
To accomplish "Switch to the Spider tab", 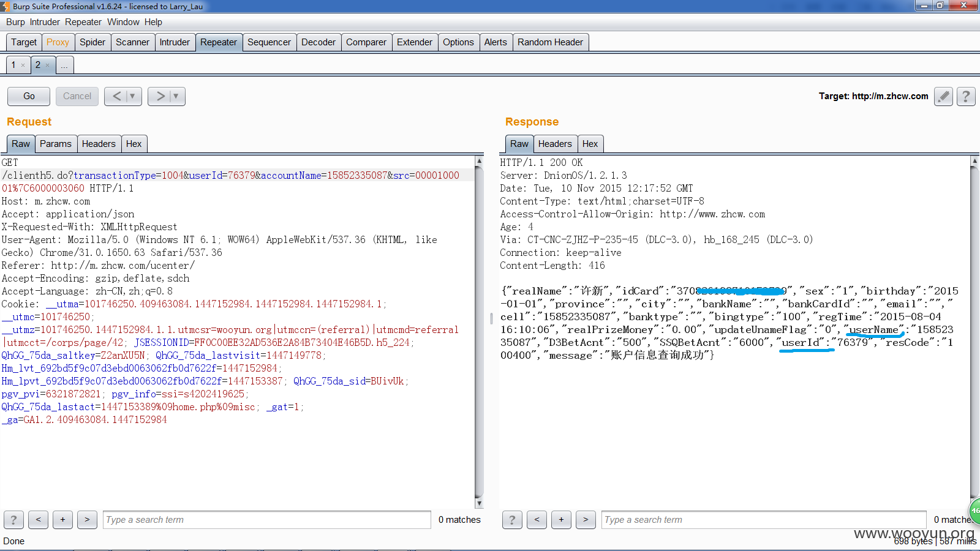I will click(92, 42).
